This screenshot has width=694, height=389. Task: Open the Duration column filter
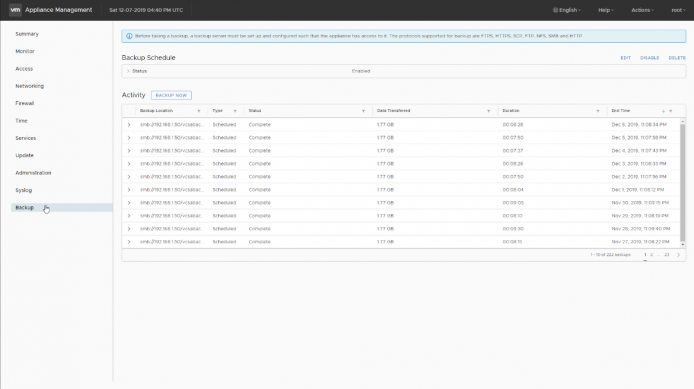[x=598, y=111]
